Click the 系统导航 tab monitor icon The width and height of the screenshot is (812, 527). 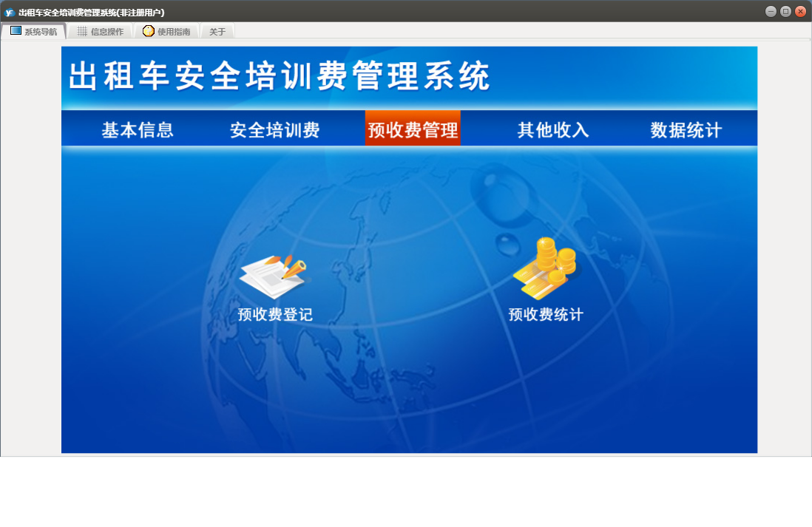point(16,31)
